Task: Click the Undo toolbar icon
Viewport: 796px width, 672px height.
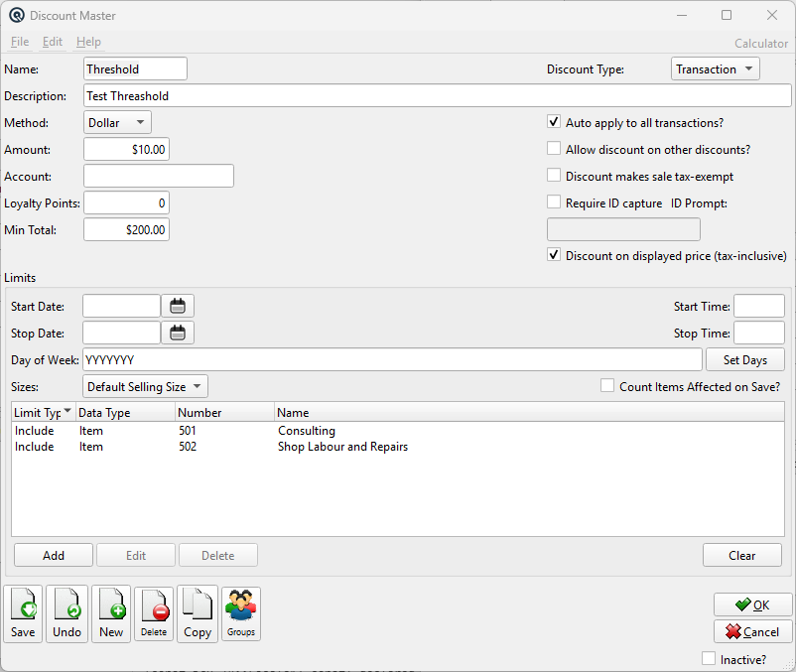Action: [x=67, y=613]
